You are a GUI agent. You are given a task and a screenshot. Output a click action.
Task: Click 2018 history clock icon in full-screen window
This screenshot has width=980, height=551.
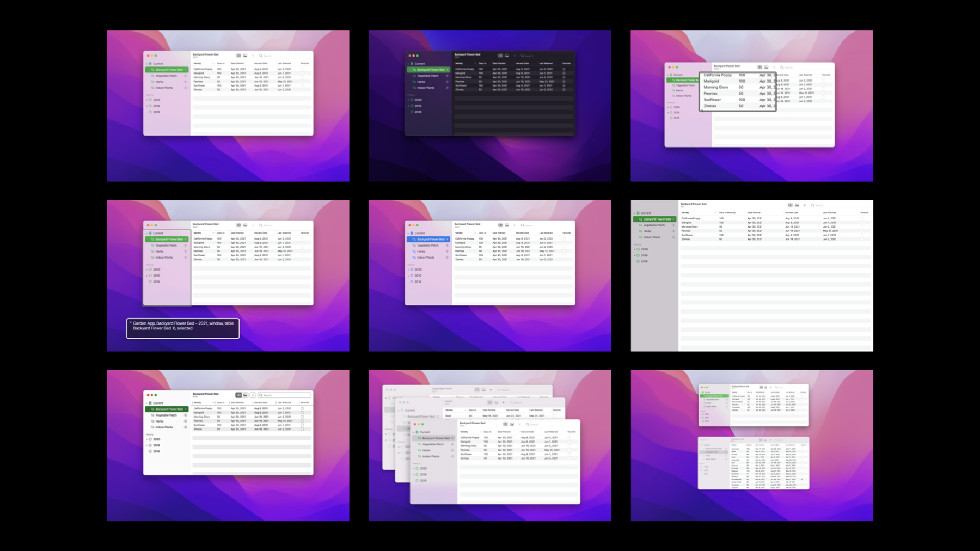click(638, 261)
